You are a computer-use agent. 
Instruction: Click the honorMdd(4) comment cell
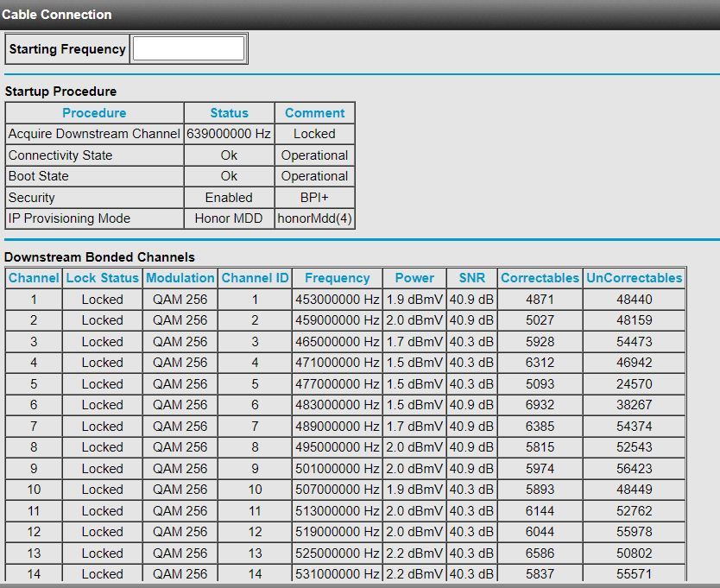point(314,218)
